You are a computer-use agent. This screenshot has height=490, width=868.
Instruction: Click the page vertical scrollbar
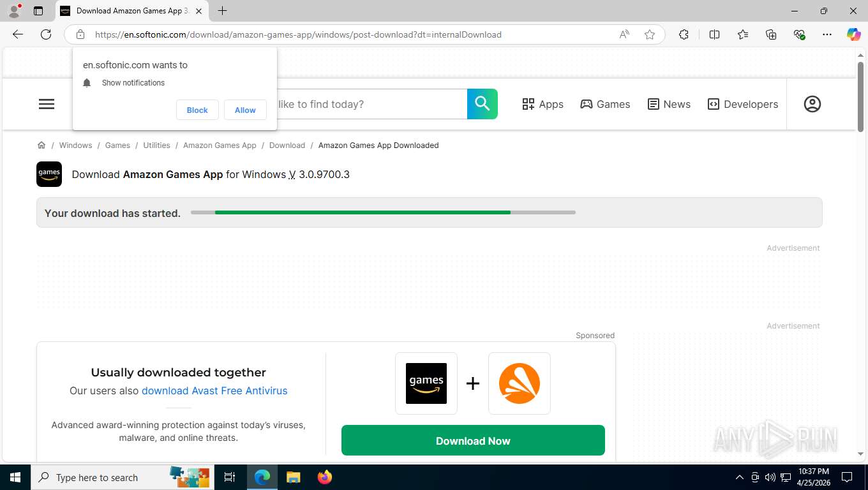tap(860, 96)
